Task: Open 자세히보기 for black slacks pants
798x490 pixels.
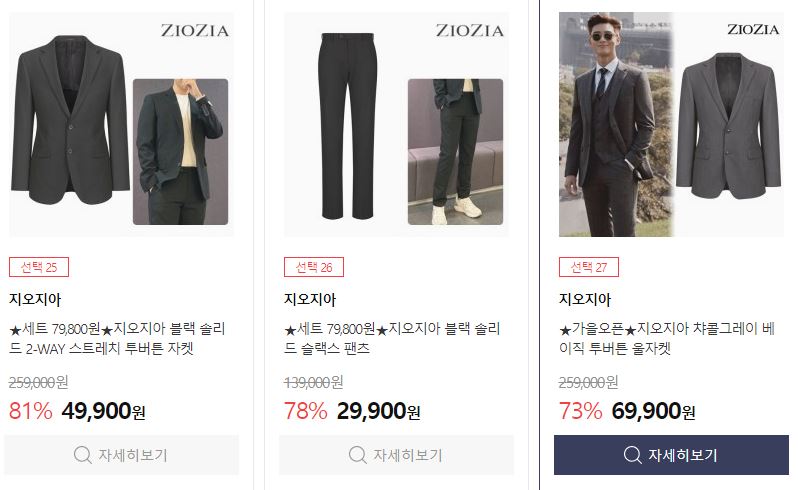Action: (396, 455)
